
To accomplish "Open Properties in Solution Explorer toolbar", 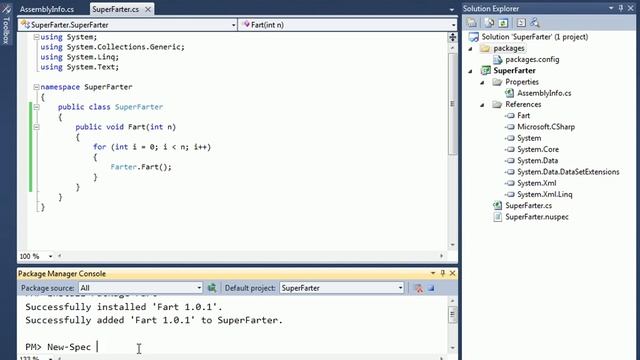I will pos(472,23).
